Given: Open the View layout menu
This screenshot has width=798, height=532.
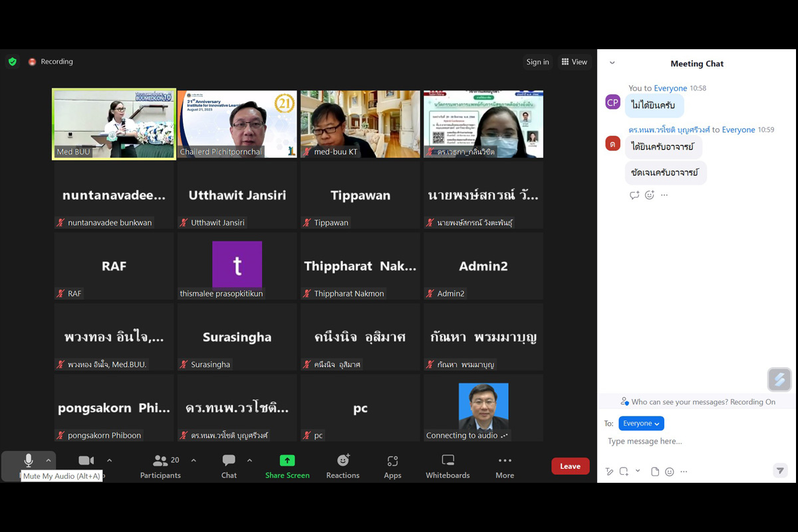Looking at the screenshot, I should (x=574, y=62).
